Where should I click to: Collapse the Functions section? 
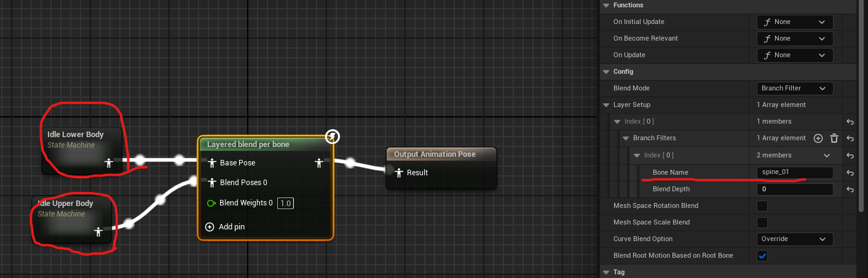pyautogui.click(x=606, y=5)
